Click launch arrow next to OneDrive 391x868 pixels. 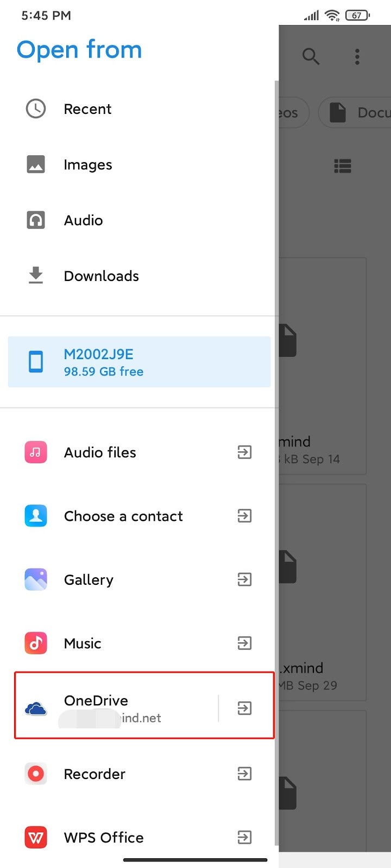(244, 708)
